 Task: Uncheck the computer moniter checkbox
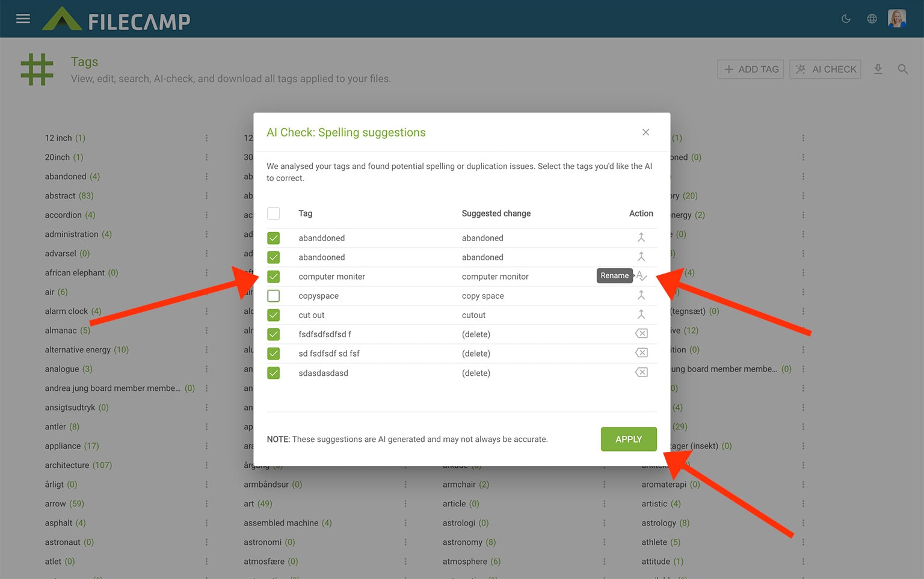pos(274,277)
